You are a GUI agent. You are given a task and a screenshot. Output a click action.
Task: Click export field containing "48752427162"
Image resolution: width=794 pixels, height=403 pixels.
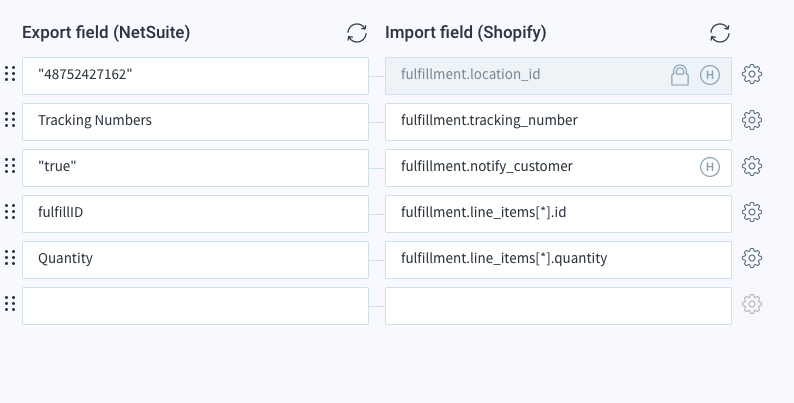click(195, 76)
